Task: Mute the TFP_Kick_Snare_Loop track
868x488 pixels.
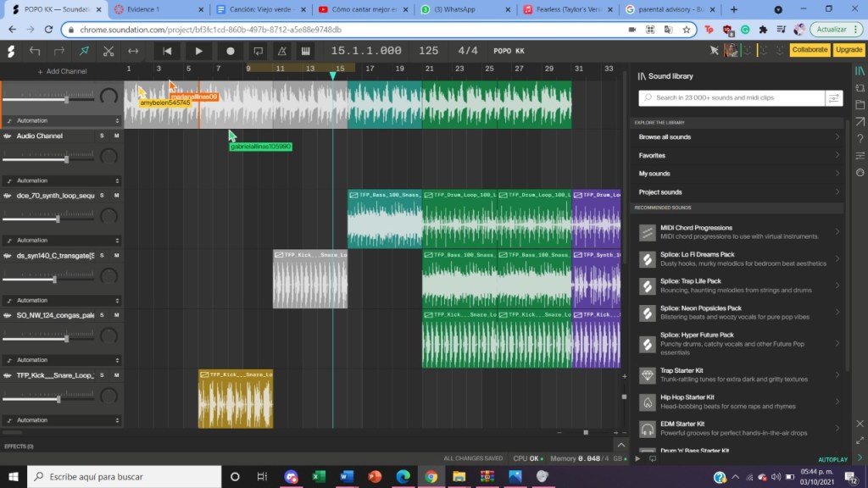Action: [116, 375]
